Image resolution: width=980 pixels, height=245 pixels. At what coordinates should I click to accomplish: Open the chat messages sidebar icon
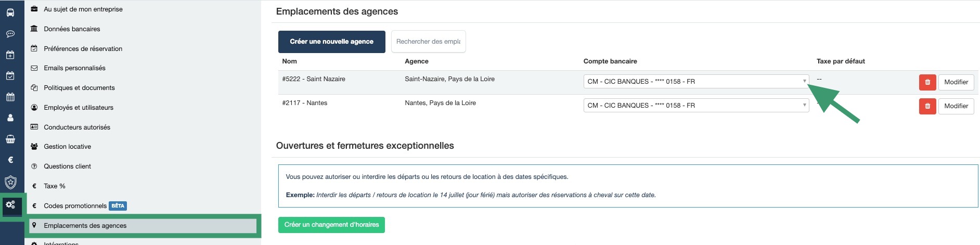pyautogui.click(x=10, y=34)
